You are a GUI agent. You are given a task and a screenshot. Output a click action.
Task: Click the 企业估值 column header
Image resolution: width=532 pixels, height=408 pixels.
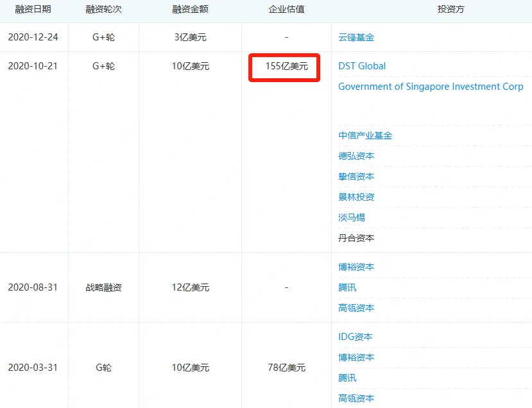click(x=286, y=9)
